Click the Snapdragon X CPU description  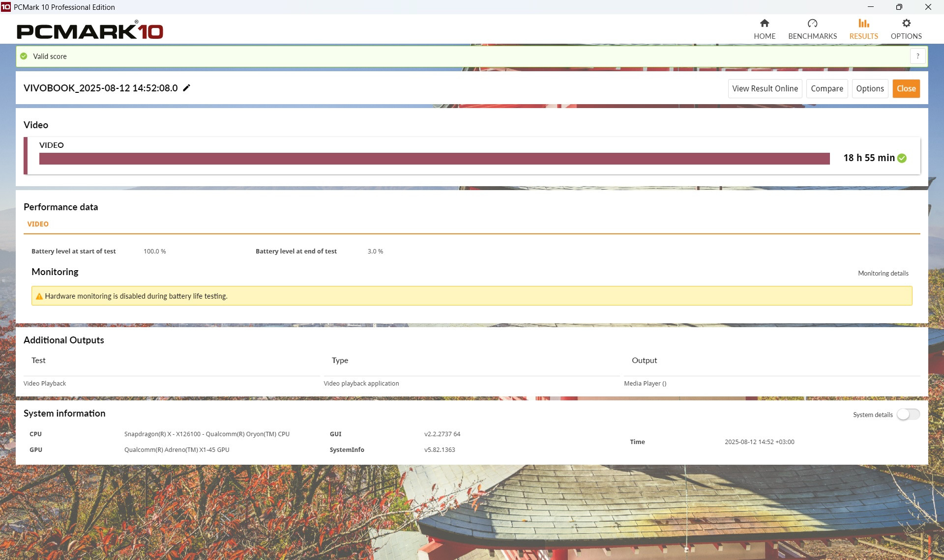point(207,434)
